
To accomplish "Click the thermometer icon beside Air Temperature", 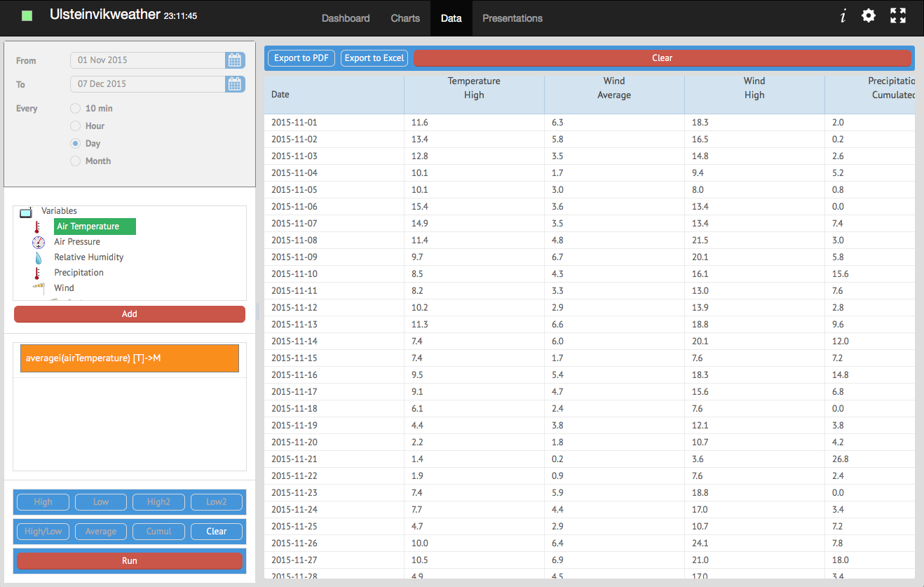I will tap(37, 227).
